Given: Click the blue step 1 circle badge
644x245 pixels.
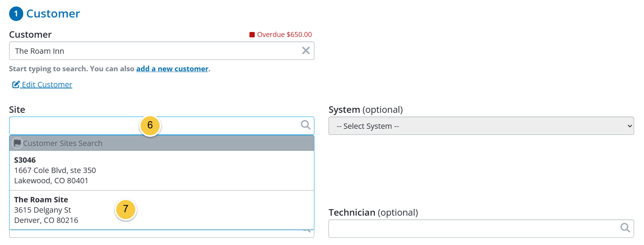Looking at the screenshot, I should click(16, 14).
